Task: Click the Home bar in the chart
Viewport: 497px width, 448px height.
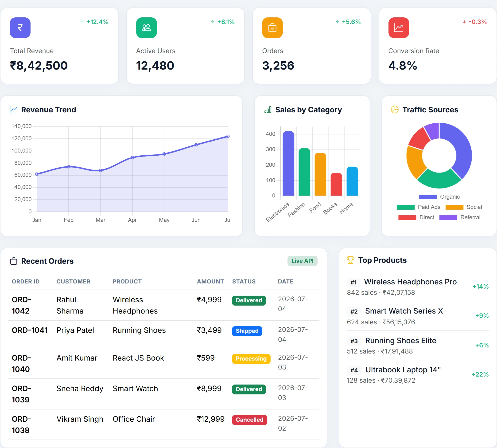Action: (352, 181)
